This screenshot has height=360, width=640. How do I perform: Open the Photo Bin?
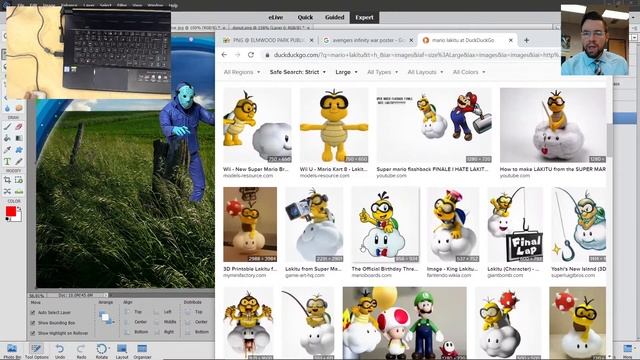12,351
